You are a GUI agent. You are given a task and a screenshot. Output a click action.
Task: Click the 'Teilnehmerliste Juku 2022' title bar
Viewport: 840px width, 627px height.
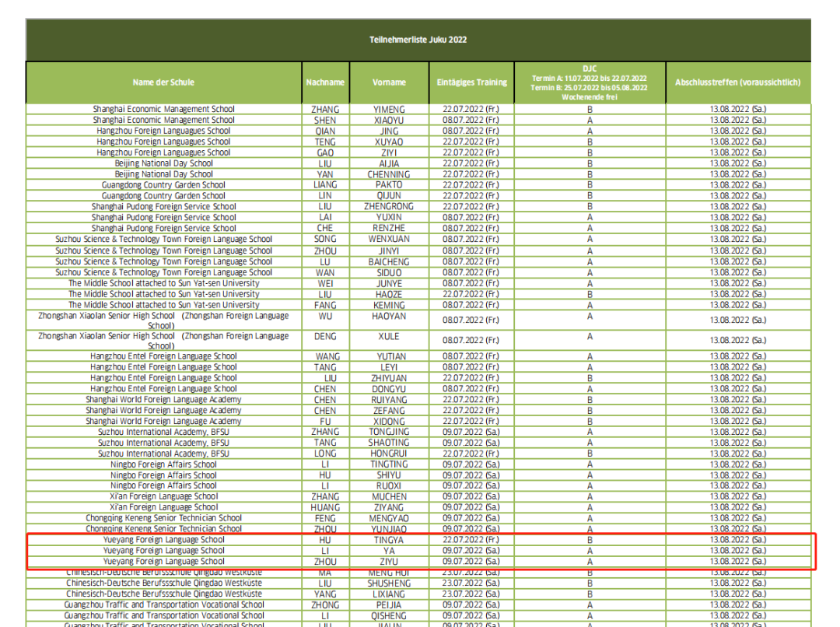pos(418,40)
